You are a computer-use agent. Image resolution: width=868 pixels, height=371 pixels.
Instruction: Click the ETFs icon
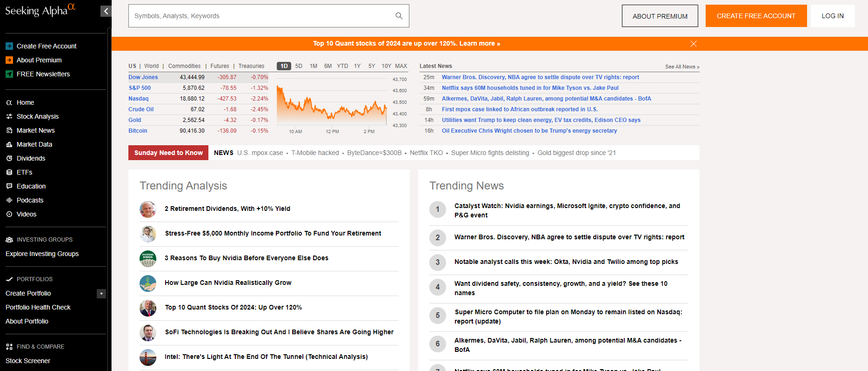[x=9, y=172]
